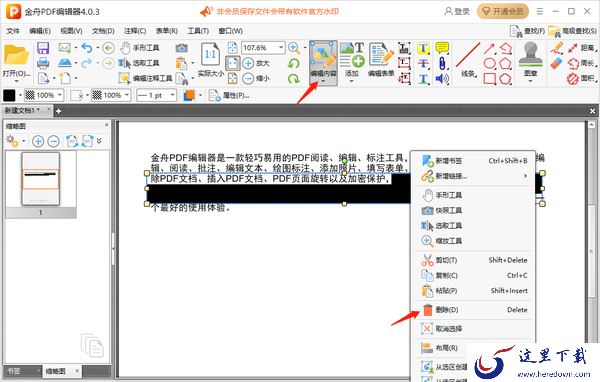The image size is (600, 382).
Task: Select the underline text tool
Action: 423,79
